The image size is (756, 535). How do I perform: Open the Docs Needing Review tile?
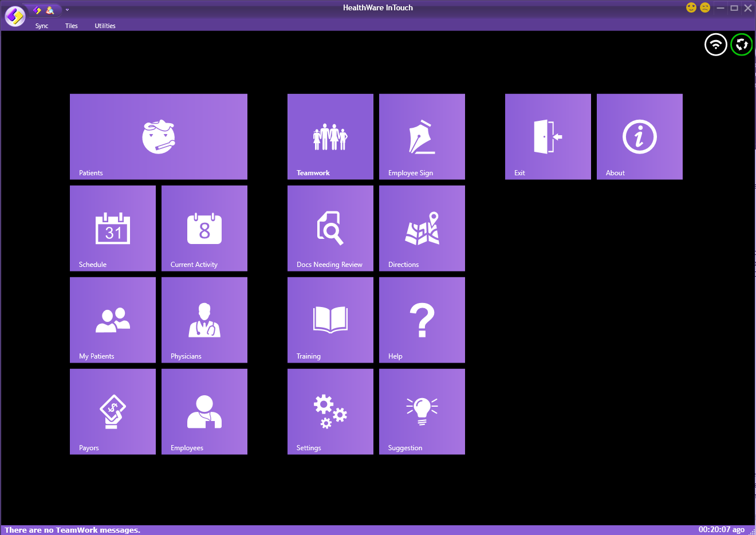330,228
